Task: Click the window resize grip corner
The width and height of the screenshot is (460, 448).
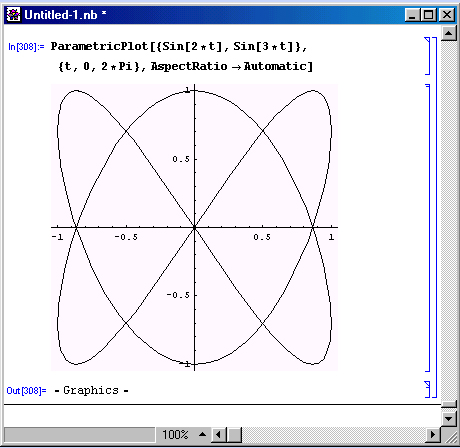Action: 451,436
